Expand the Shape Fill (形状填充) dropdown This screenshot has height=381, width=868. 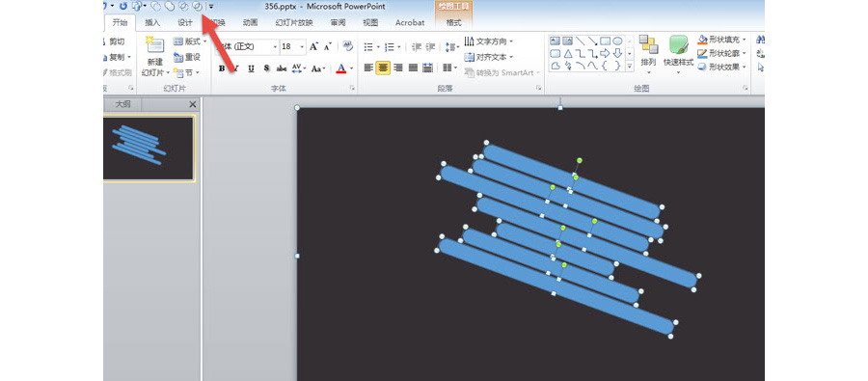click(x=744, y=40)
